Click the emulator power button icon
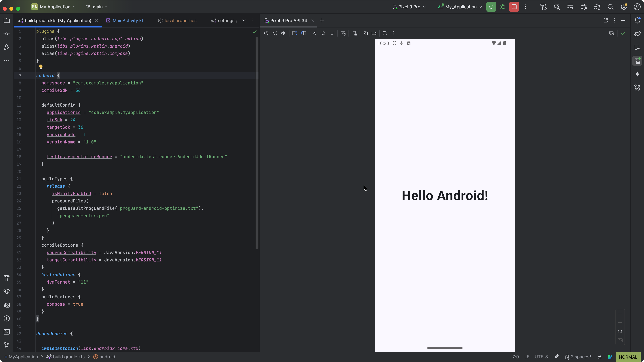 pyautogui.click(x=266, y=33)
